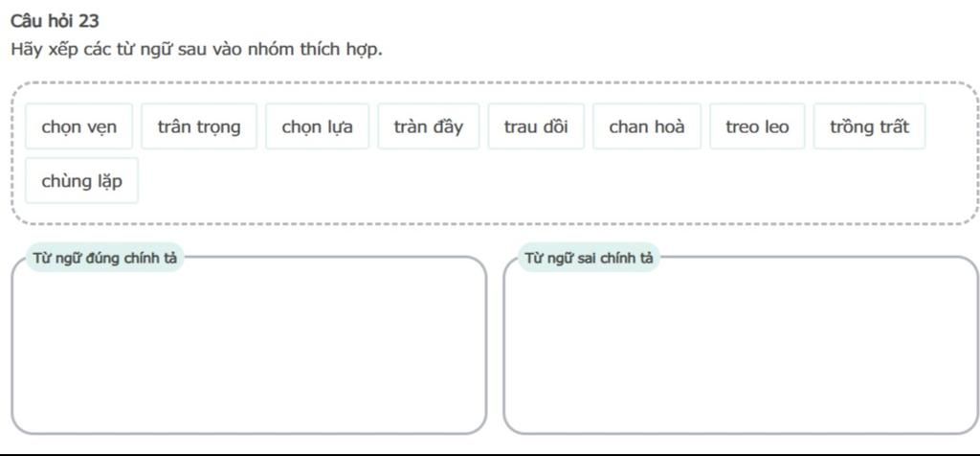Click the black line at the bottom
The image size is (980, 456).
click(490, 453)
